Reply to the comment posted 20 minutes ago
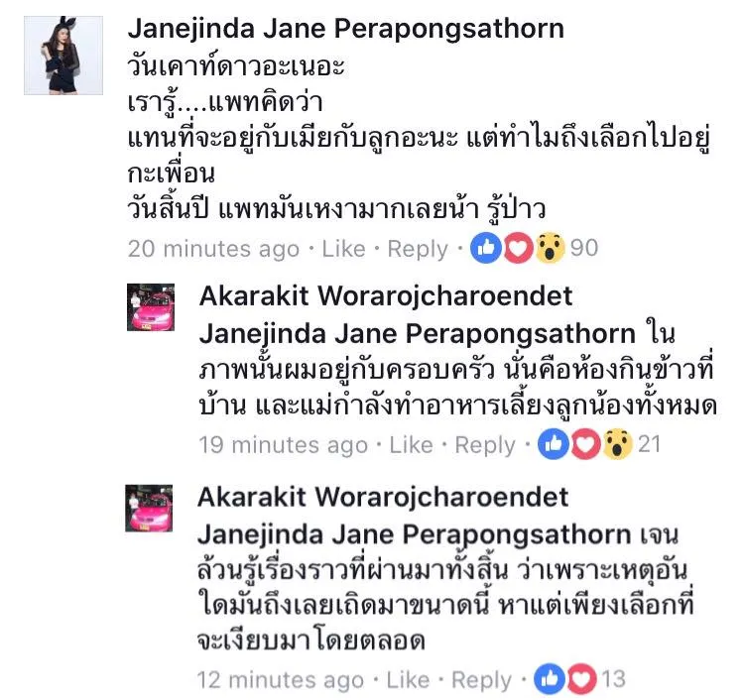This screenshot has width=744, height=700. (x=418, y=250)
